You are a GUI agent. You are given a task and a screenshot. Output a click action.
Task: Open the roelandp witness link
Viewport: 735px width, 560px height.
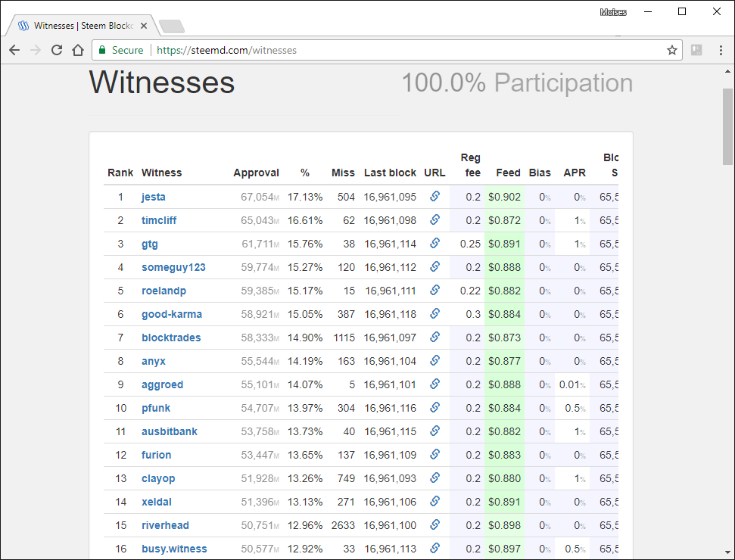(164, 291)
